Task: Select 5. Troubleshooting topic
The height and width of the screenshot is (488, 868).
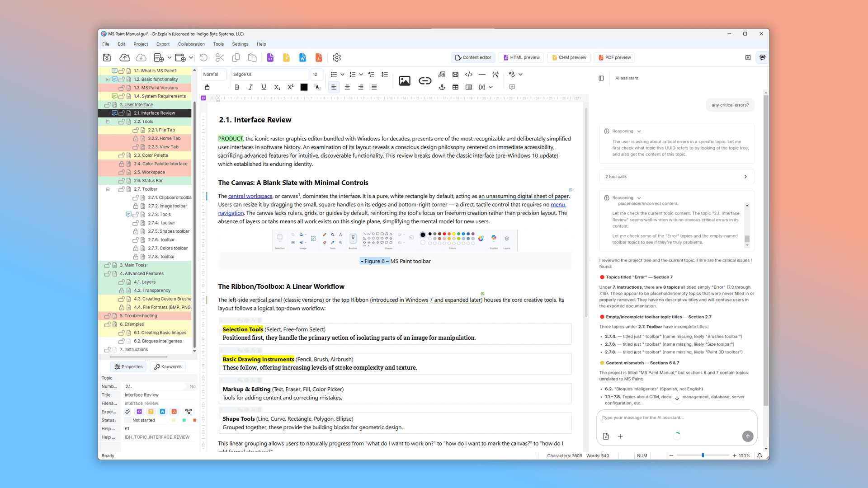Action: (x=138, y=316)
